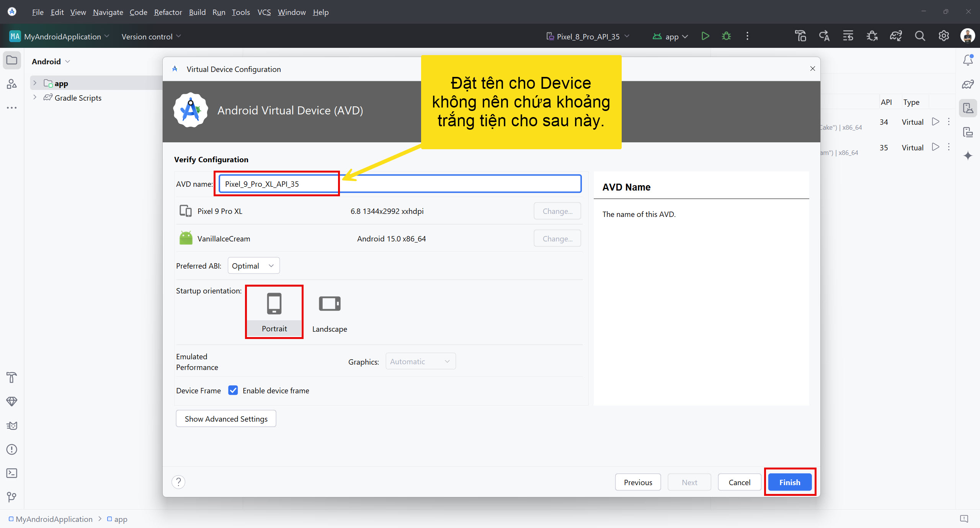This screenshot has height=528, width=980.
Task: Toggle Enable device frame checkbox
Action: pos(233,390)
